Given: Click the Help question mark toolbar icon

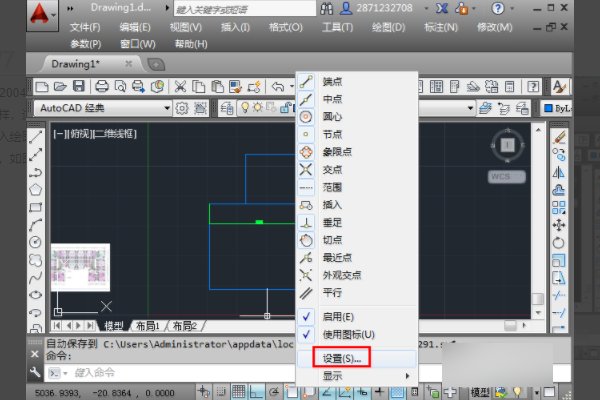Looking at the screenshot, I should (533, 87).
